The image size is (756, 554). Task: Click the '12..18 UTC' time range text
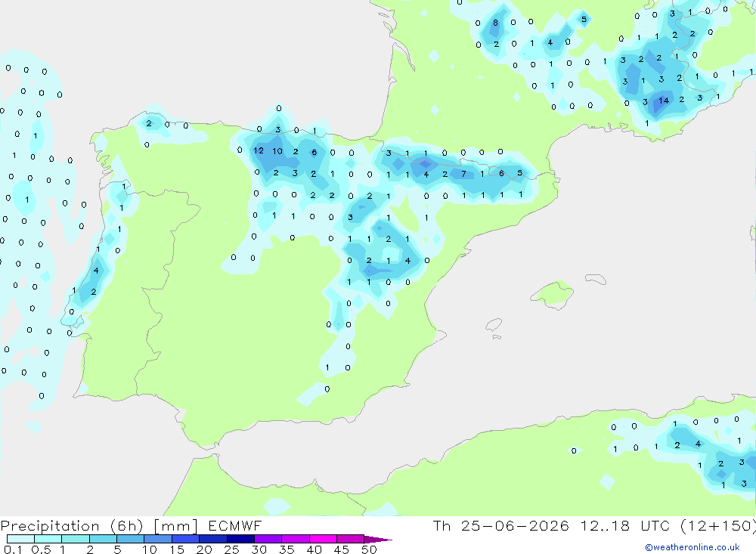coord(625,526)
